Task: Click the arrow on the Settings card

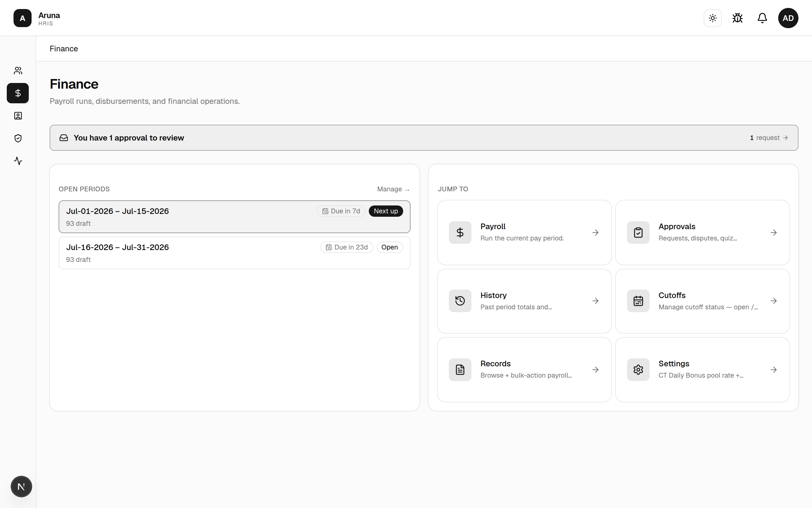Action: [x=774, y=370]
